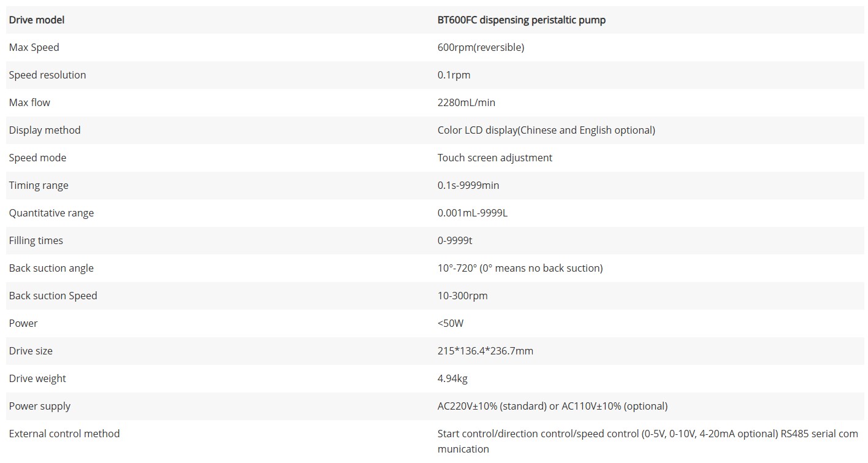The width and height of the screenshot is (868, 463).
Task: Click the '10-300rpm' back suction speed value
Action: [x=462, y=296]
